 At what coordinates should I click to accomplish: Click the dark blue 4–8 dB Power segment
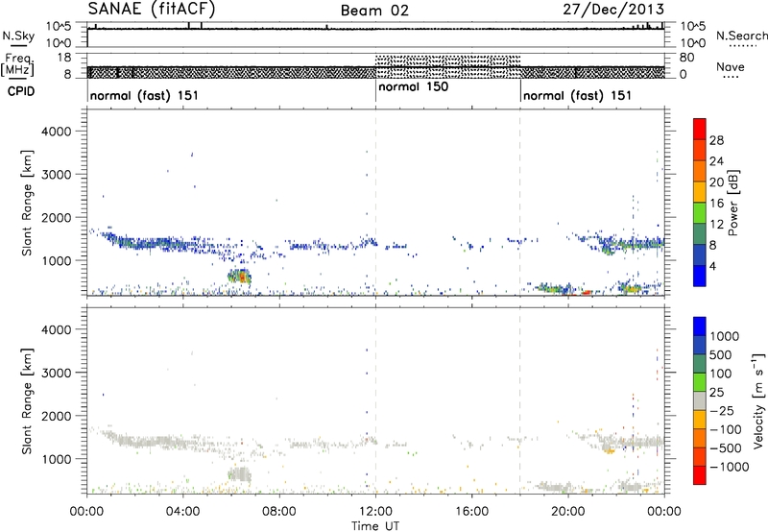(x=700, y=254)
